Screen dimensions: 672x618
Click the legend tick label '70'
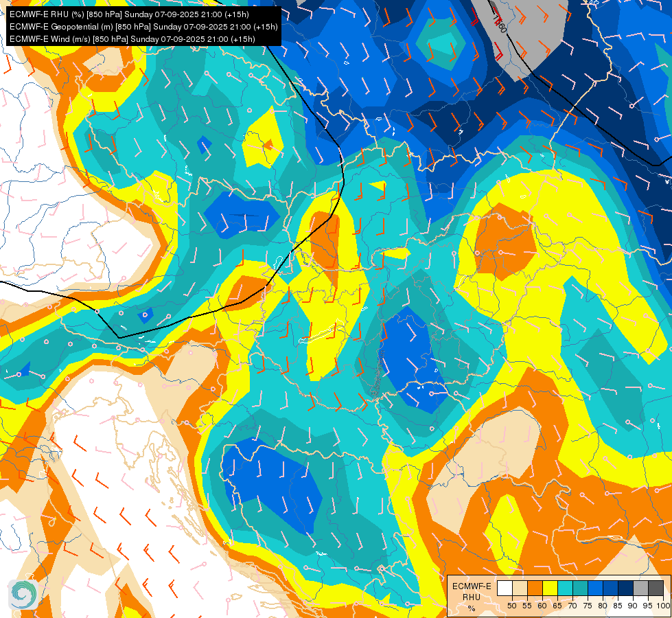point(572,606)
